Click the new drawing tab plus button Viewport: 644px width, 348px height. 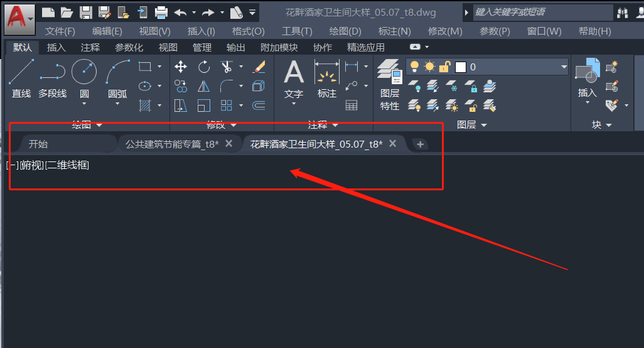click(x=421, y=144)
